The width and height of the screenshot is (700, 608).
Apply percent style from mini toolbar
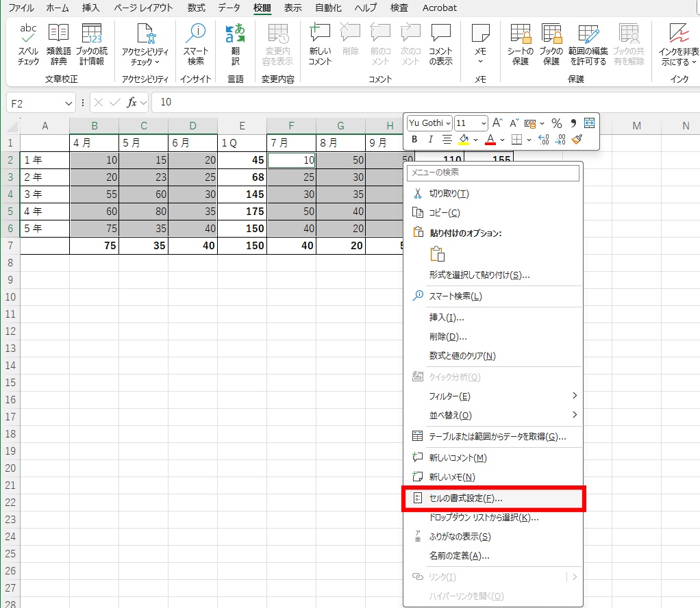click(556, 123)
